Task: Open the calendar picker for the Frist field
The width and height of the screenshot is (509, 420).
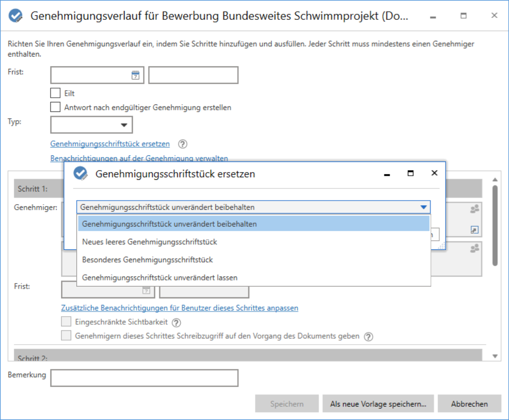Action: click(135, 75)
